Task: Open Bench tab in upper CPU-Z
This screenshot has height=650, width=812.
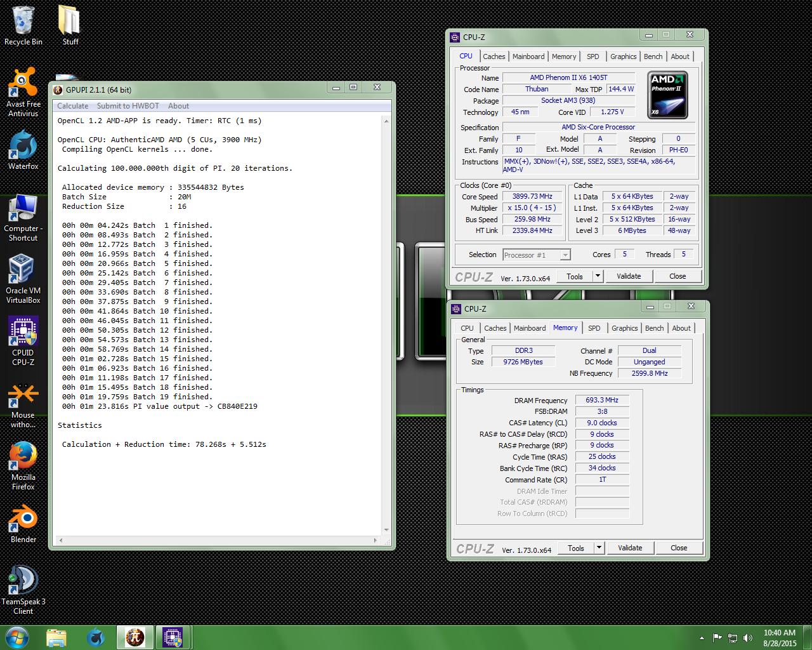Action: [x=653, y=56]
